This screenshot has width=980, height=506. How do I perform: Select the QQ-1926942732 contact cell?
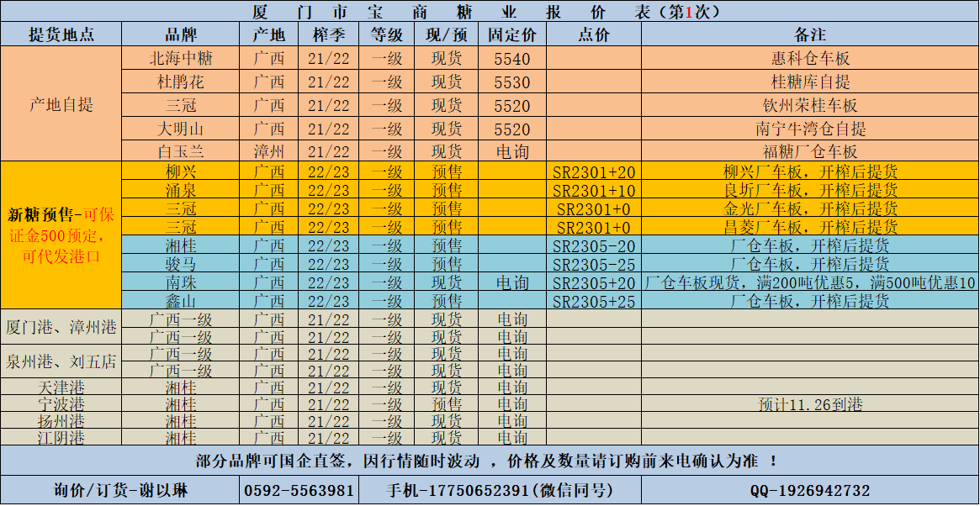(810, 491)
